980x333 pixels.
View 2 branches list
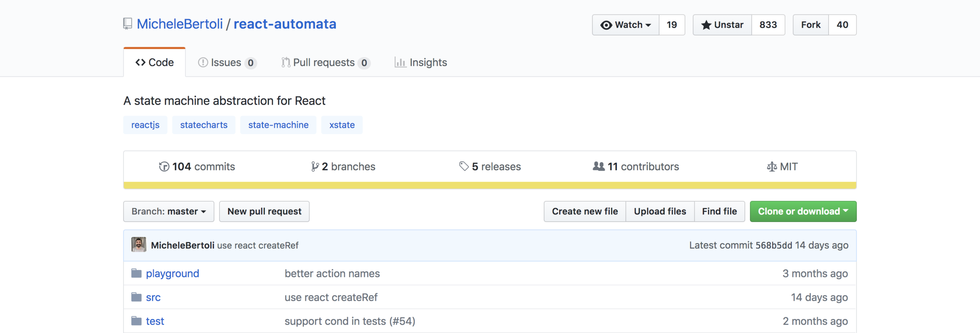pos(343,167)
